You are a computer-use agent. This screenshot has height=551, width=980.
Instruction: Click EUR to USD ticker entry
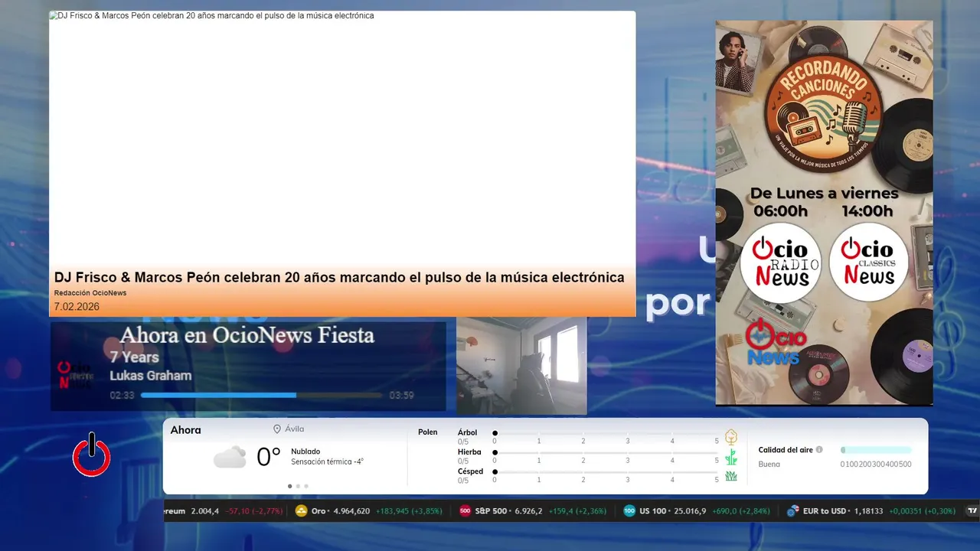[871, 511]
